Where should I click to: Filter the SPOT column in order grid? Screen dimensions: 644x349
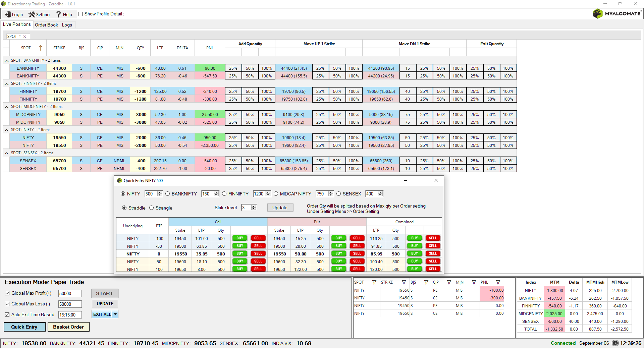pyautogui.click(x=374, y=282)
